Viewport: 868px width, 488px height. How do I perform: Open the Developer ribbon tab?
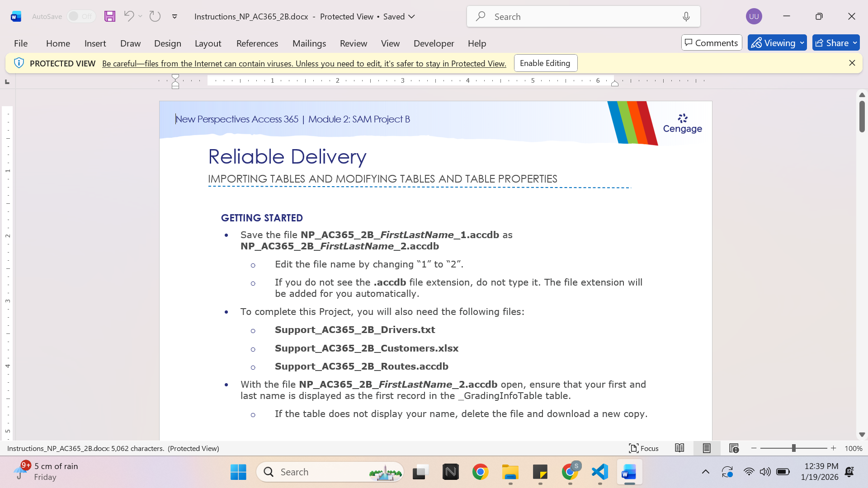tap(434, 43)
